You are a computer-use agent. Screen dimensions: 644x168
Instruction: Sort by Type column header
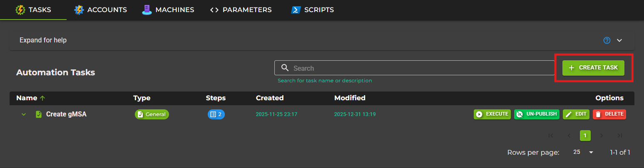tap(142, 98)
